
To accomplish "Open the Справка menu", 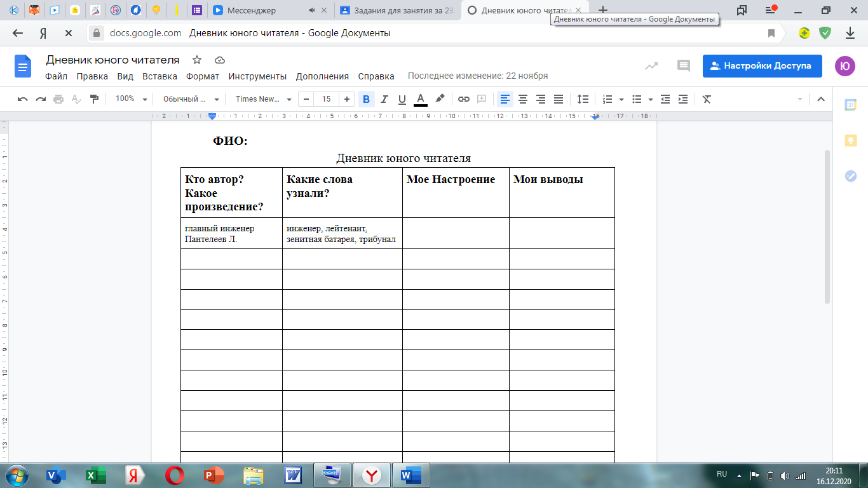I will coord(376,76).
